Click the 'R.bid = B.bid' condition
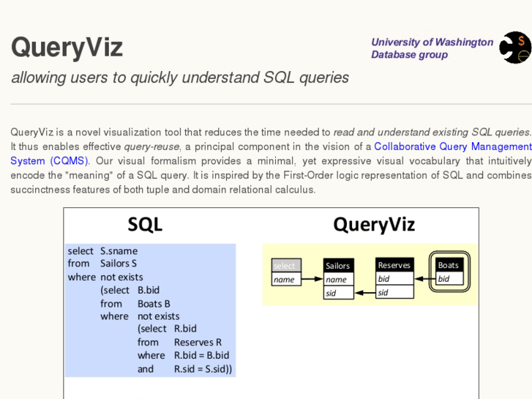 [x=201, y=355]
